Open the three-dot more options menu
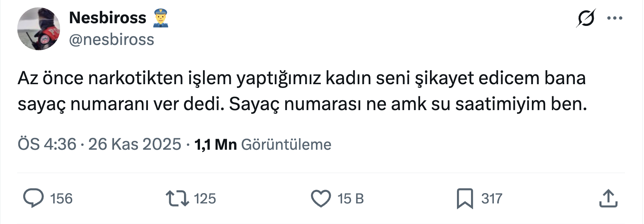 (x=614, y=18)
